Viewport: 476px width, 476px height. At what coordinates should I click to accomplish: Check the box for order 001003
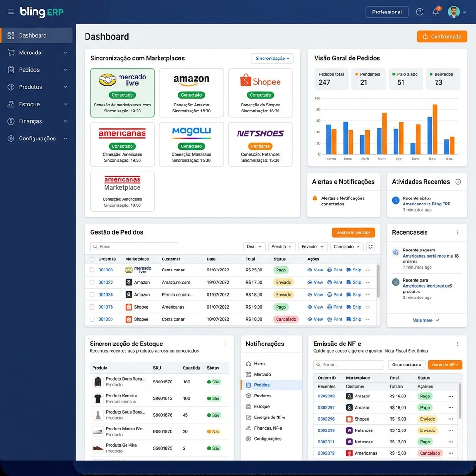[92, 270]
